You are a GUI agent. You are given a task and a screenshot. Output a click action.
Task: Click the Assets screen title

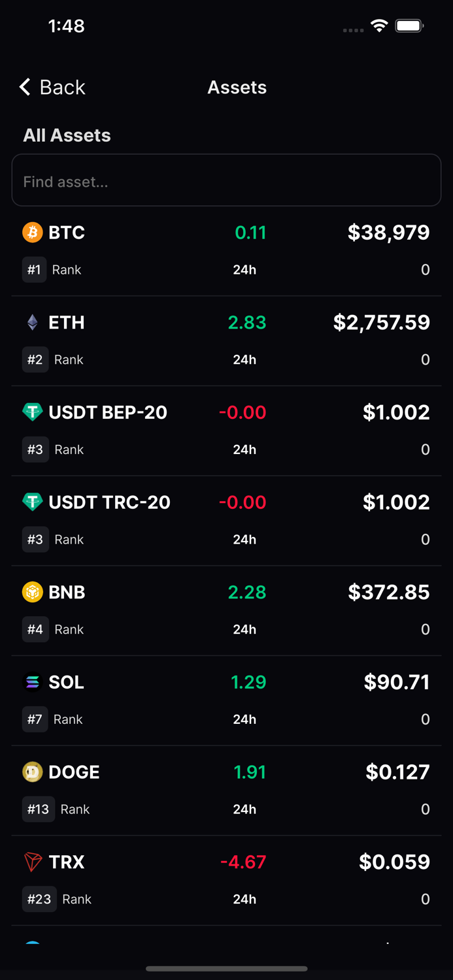coord(237,87)
